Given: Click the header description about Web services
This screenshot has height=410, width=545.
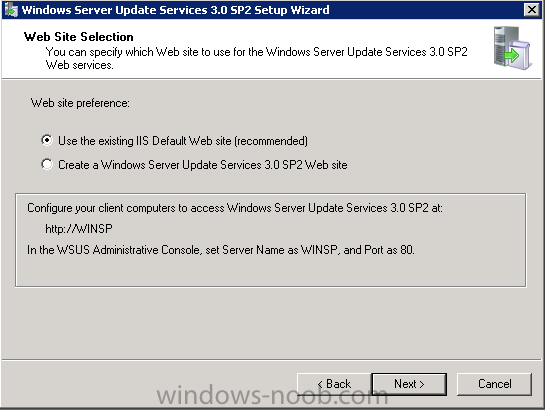Looking at the screenshot, I should tap(257, 58).
